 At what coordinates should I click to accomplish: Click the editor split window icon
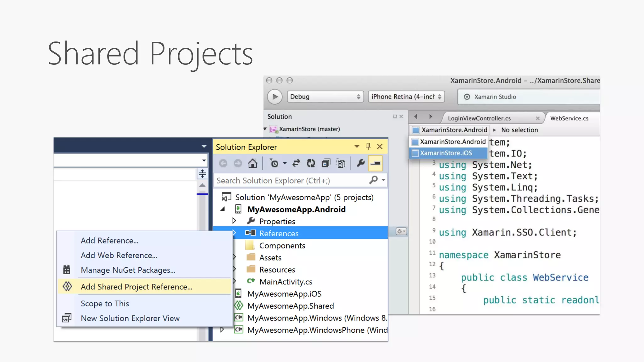click(x=202, y=173)
